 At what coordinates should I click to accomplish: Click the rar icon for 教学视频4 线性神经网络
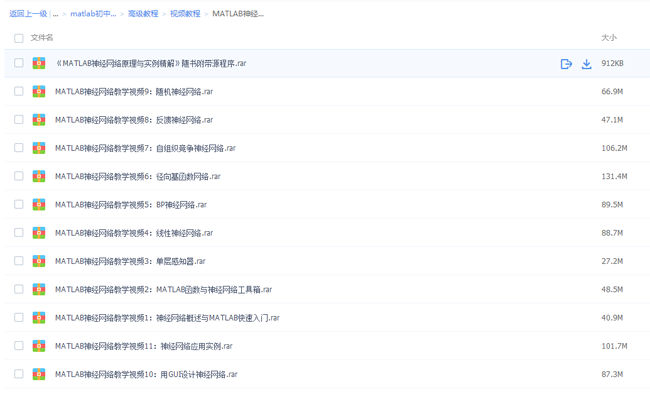(39, 233)
